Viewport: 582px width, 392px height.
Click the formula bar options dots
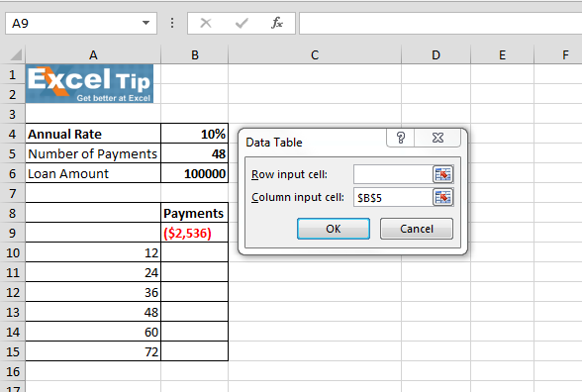coord(172,23)
